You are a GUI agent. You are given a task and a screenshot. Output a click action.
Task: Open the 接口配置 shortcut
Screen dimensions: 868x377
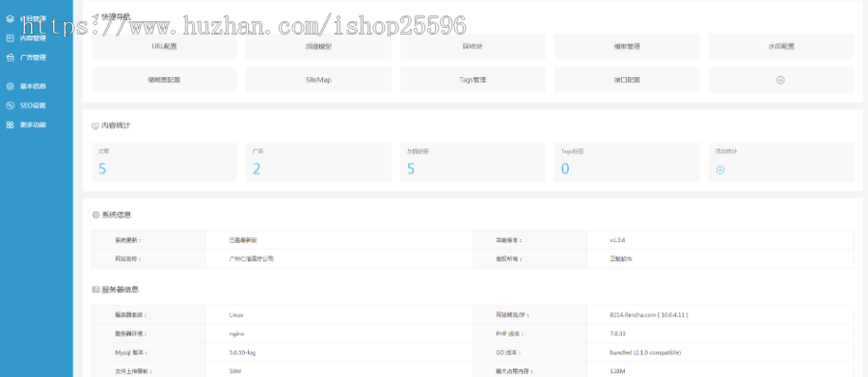pos(627,80)
